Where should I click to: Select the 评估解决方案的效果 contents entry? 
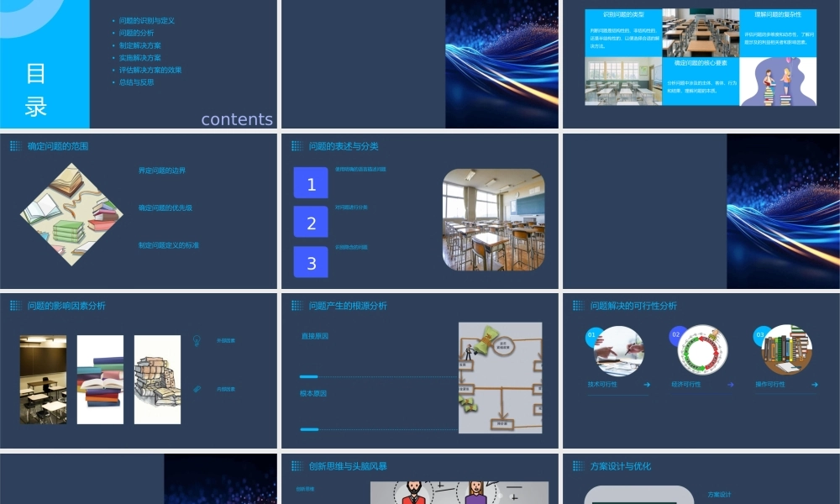click(150, 71)
